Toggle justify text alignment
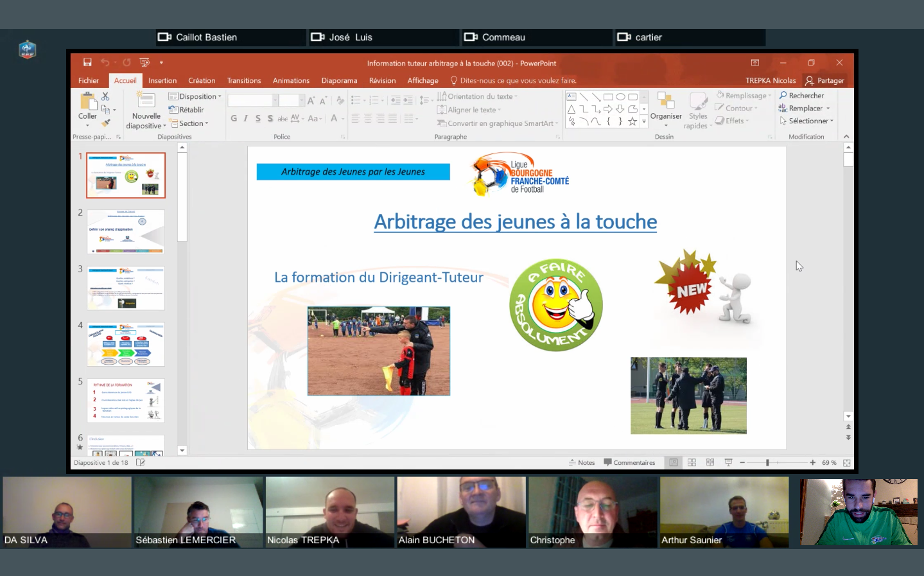924x576 pixels. (392, 118)
